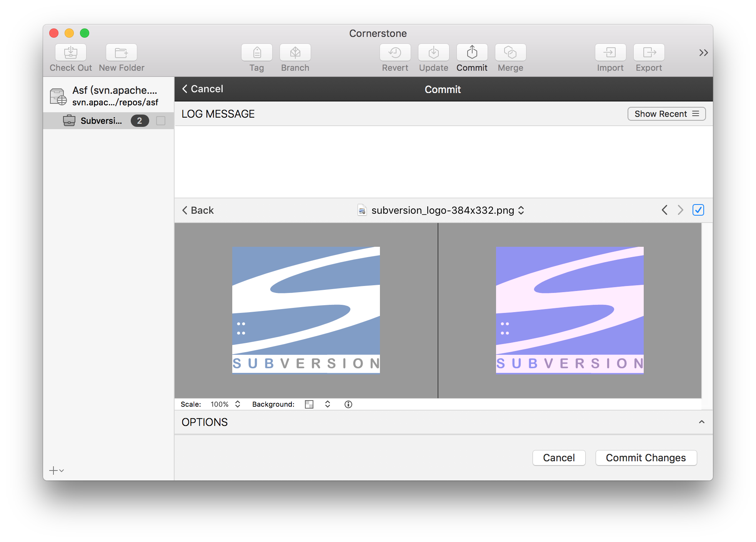756x542 pixels.
Task: Open the Tag tool
Action: (256, 57)
